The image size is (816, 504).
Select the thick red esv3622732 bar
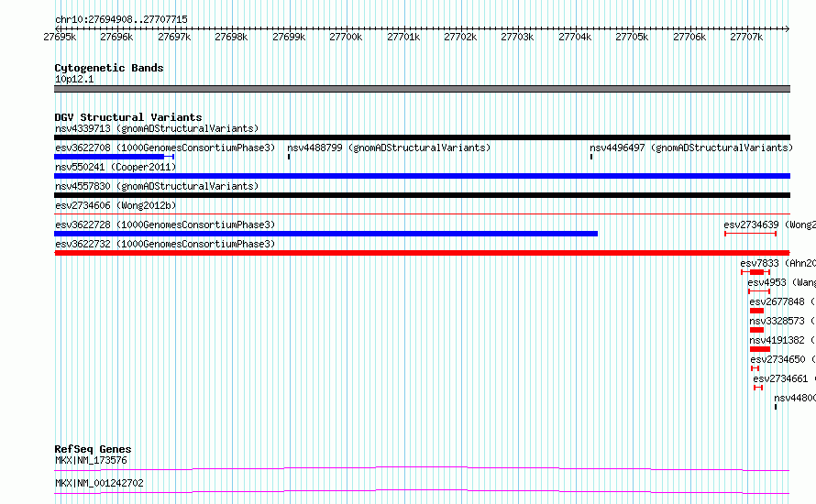[422, 253]
